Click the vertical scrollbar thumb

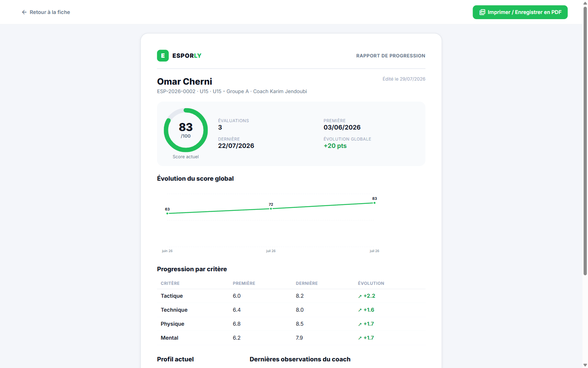585,141
